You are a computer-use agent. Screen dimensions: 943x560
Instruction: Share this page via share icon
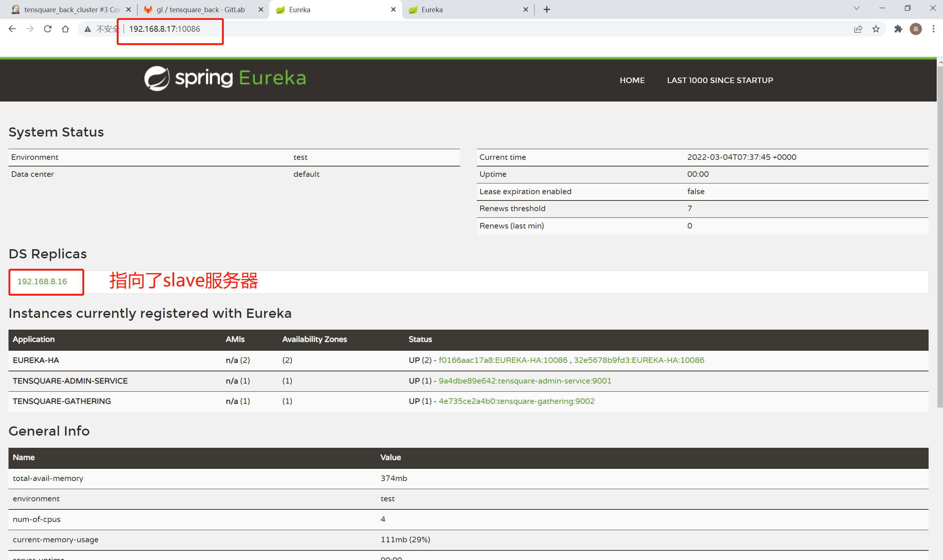pos(858,29)
